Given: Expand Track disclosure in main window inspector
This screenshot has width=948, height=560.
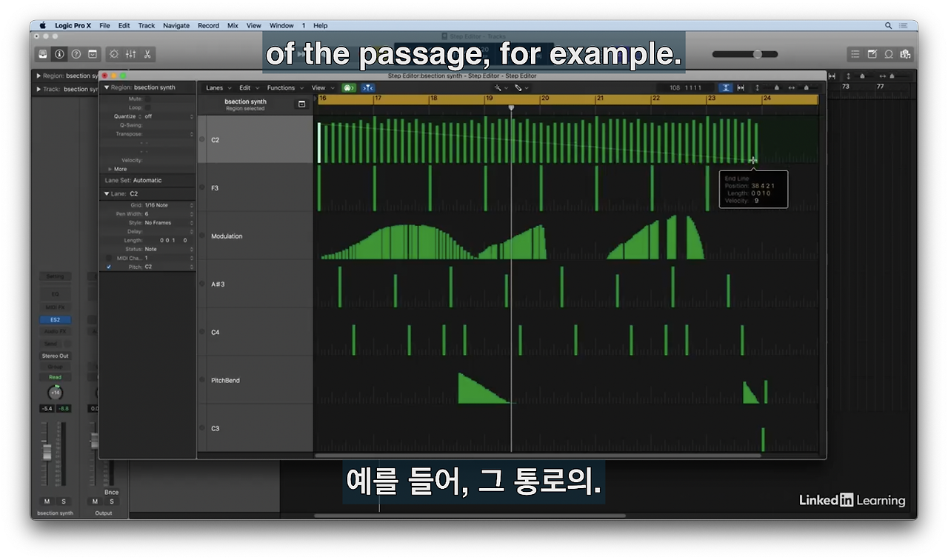Looking at the screenshot, I should pyautogui.click(x=39, y=89).
